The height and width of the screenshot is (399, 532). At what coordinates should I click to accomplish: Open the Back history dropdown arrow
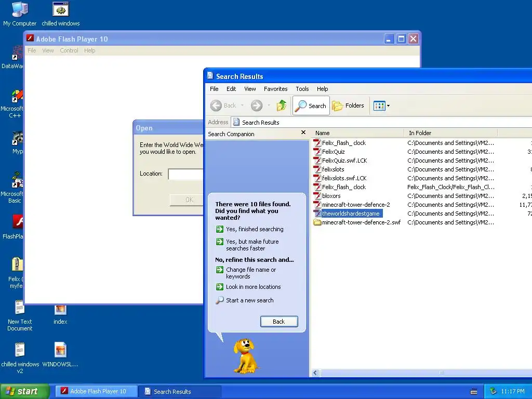pos(242,105)
